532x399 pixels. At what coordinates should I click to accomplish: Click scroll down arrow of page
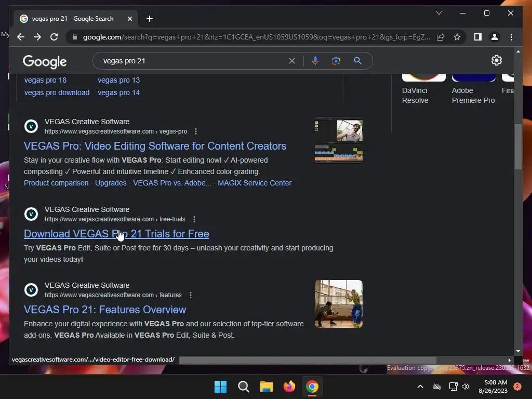(x=518, y=352)
